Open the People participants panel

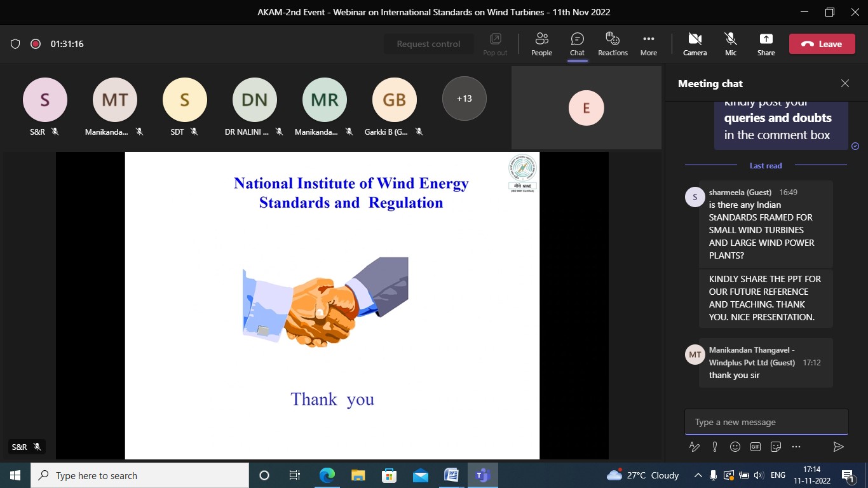point(541,44)
